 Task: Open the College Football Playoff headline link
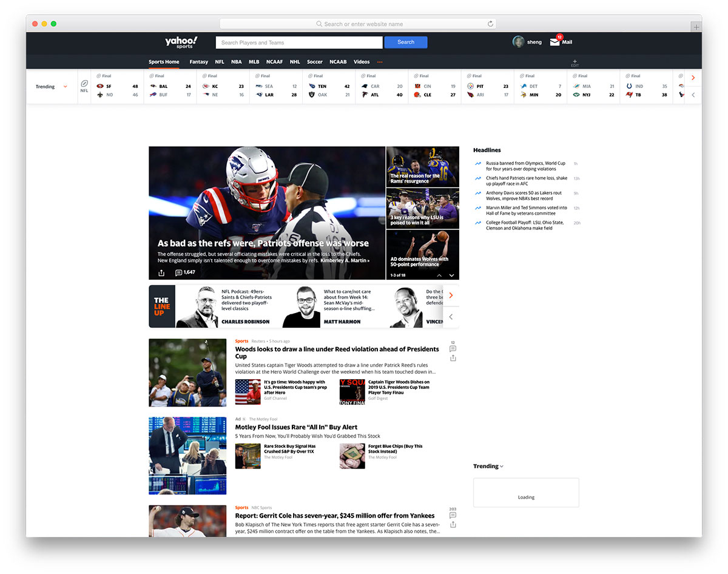coord(525,225)
